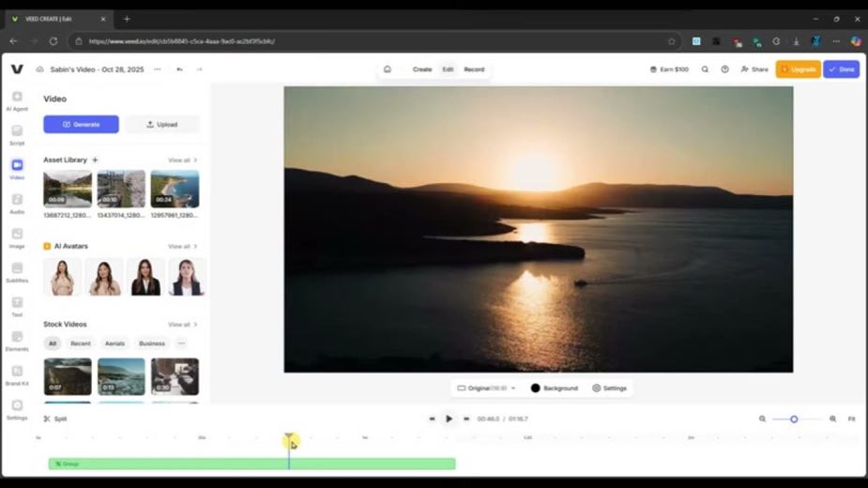
Task: Click the Share button
Action: (x=754, y=69)
